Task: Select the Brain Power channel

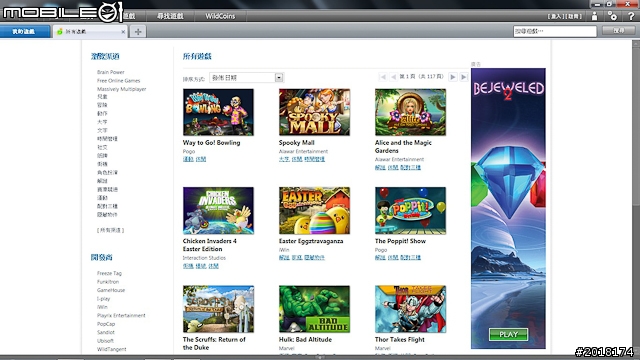Action: tap(111, 72)
